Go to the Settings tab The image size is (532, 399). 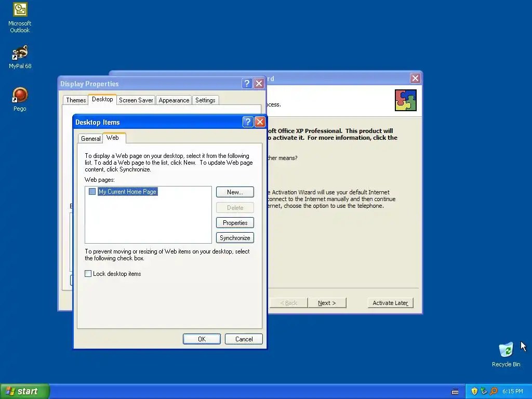205,100
